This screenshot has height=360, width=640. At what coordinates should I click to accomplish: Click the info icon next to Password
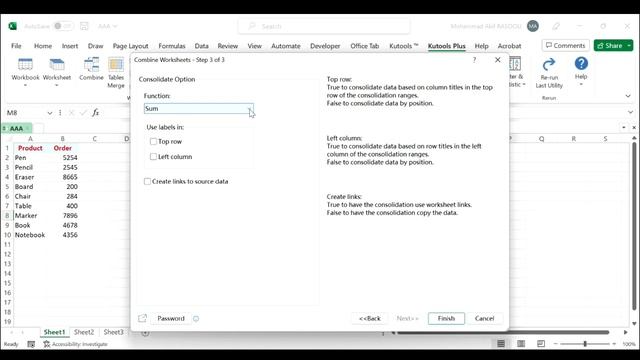click(x=196, y=318)
